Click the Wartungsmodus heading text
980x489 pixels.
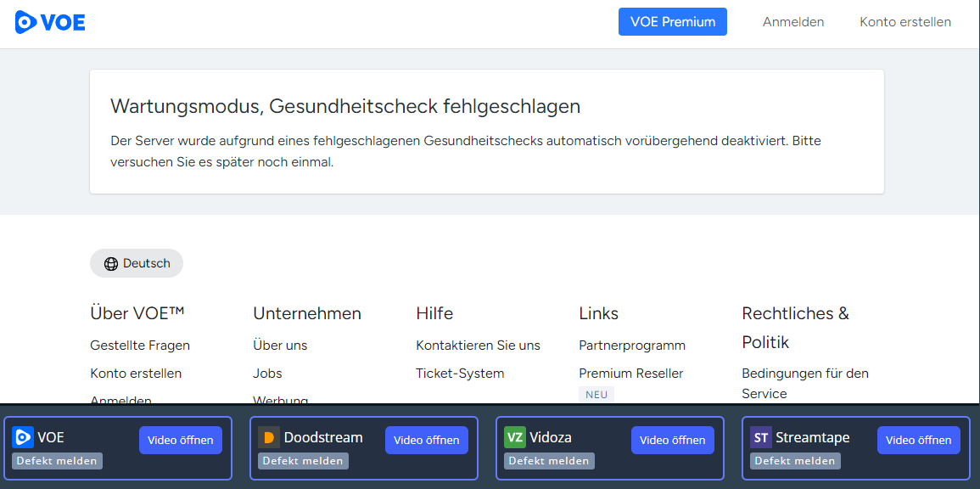(345, 106)
